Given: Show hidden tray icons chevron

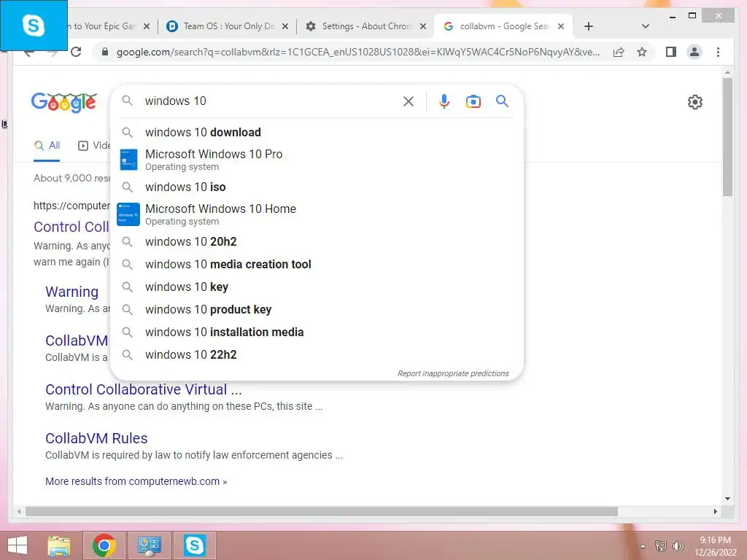Looking at the screenshot, I should click(642, 546).
